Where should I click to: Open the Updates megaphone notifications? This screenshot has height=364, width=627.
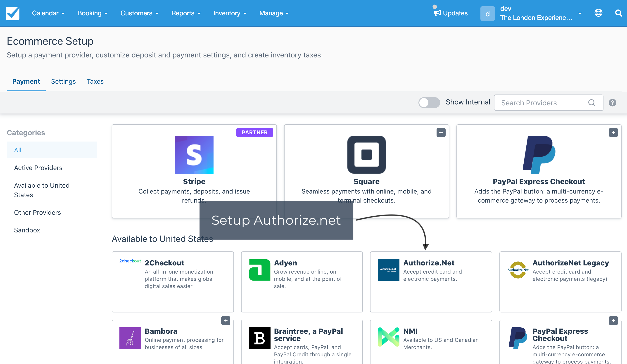click(x=451, y=13)
